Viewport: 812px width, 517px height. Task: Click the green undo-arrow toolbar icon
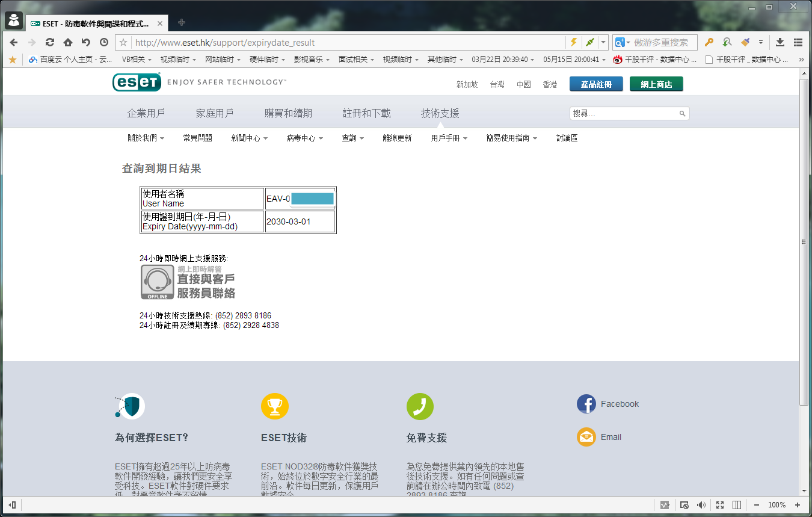pyautogui.click(x=727, y=42)
